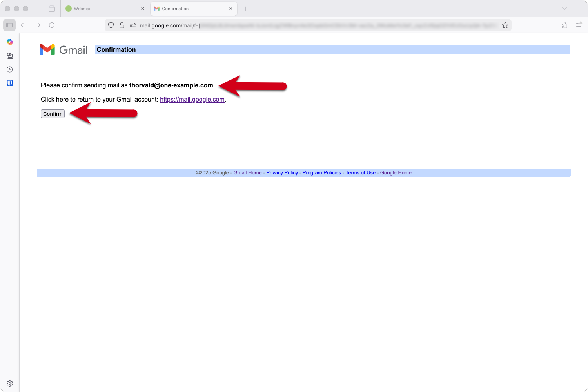Screen dimensions: 588x392
Task: Toggle the sidebar with the panel icon
Action: click(9, 25)
